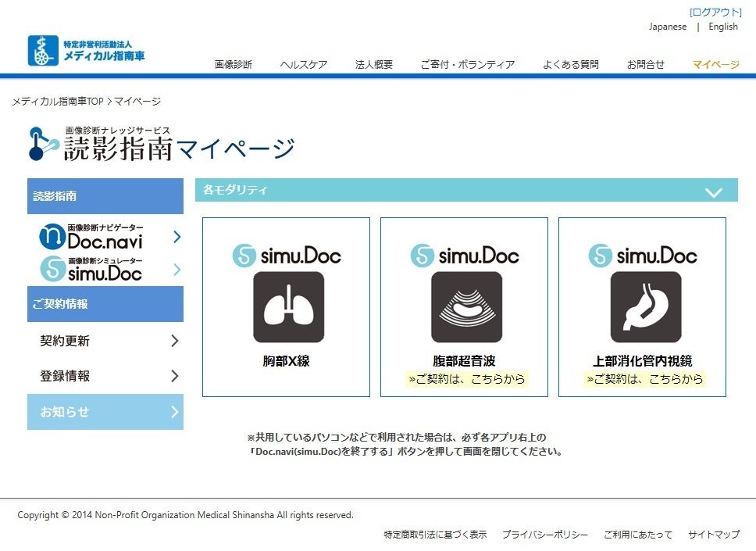Viewport: 756px width, 551px height.
Task: Click メディカル指南車TOP breadcrumb
Action: pyautogui.click(x=57, y=102)
